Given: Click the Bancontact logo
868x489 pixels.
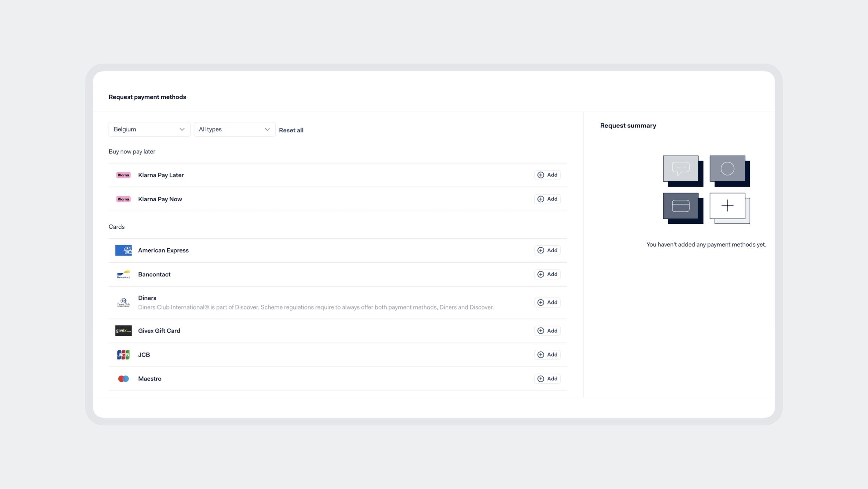Looking at the screenshot, I should 123,274.
